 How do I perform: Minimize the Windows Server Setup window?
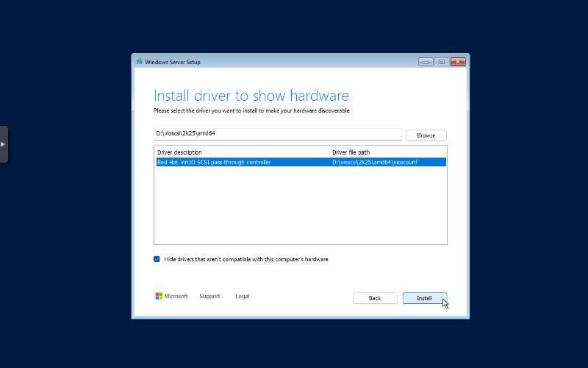tap(426, 62)
